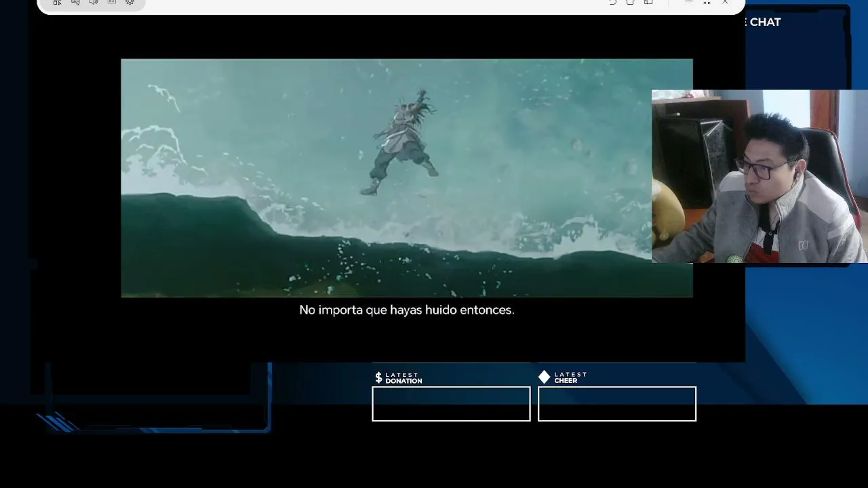Image resolution: width=868 pixels, height=488 pixels.
Task: Click the speaker audio icon in the top toolbar
Action: [94, 2]
